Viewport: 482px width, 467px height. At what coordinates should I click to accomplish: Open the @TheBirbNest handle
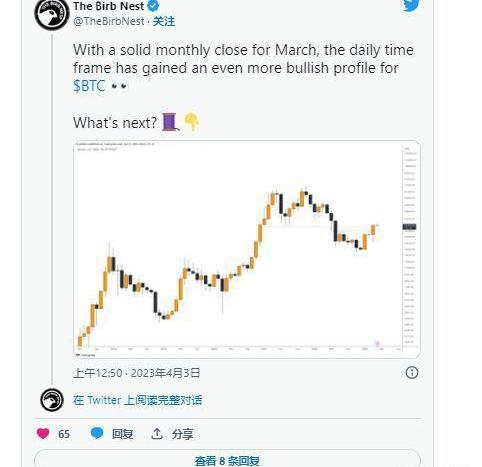tap(109, 21)
